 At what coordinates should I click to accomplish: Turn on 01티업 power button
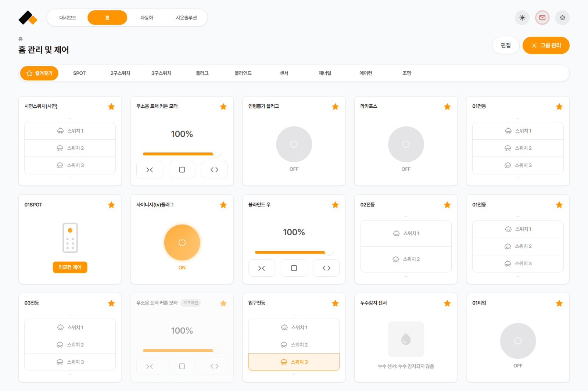tap(518, 341)
